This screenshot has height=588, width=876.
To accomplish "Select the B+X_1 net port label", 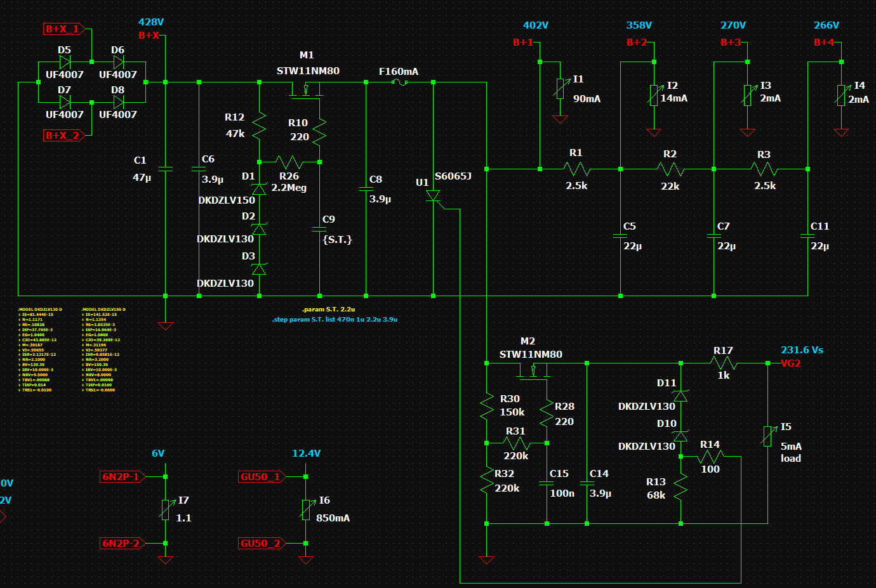I will tap(63, 29).
